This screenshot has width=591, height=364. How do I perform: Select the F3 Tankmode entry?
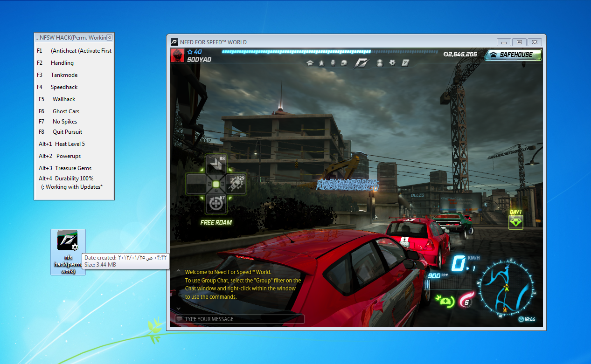(x=57, y=75)
